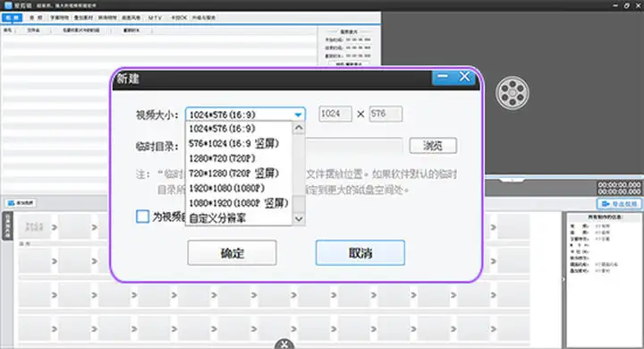This screenshot has width=644, height=349.
Task: Click the 导出视频 export icon button
Action: coord(619,204)
